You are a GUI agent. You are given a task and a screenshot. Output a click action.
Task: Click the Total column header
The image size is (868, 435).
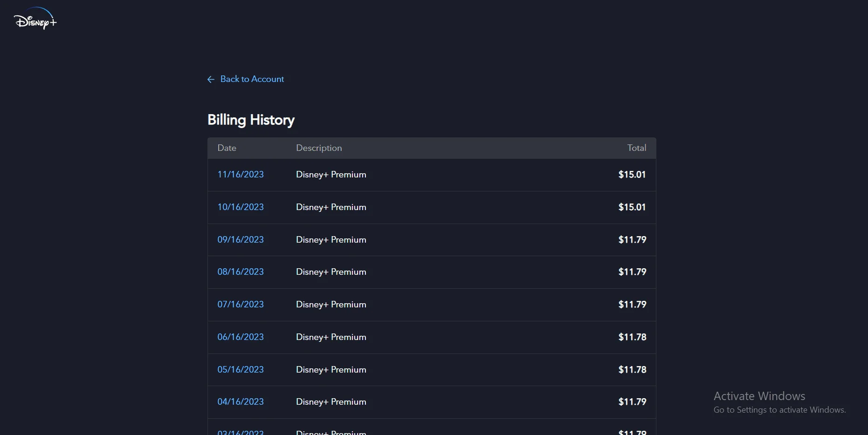pyautogui.click(x=637, y=148)
